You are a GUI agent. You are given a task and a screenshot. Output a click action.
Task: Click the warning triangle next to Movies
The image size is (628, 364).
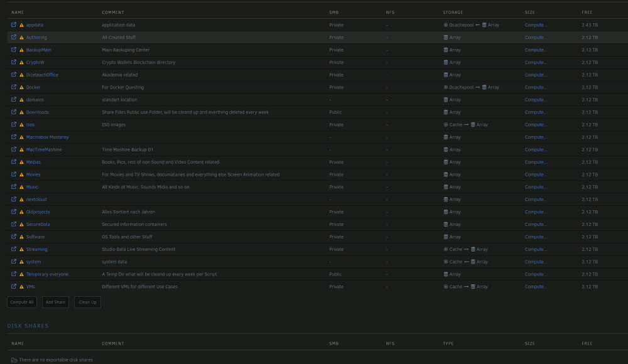tap(21, 174)
